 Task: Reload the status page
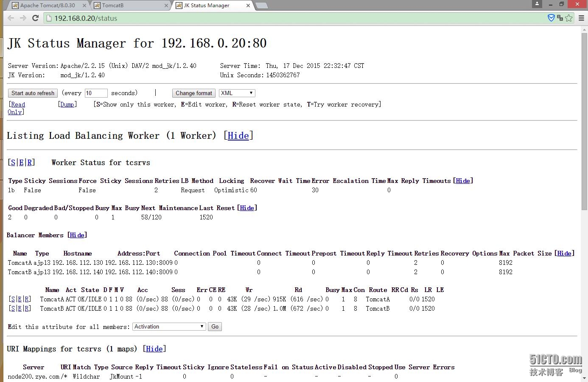coord(36,18)
